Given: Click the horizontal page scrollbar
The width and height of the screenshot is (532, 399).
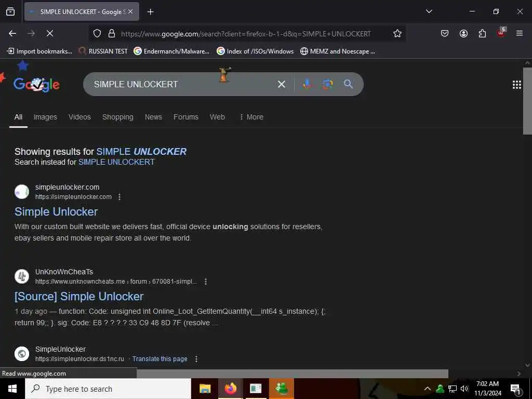Looking at the screenshot, I should [x=292, y=373].
